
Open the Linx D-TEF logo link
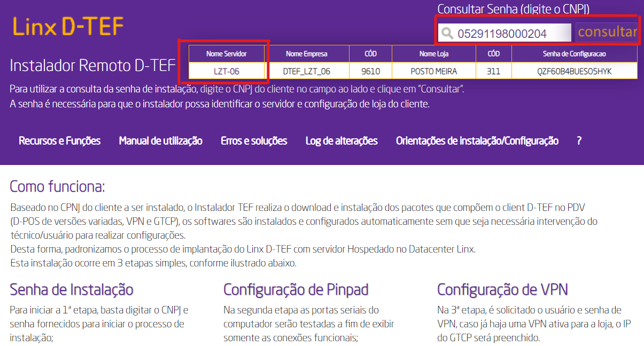(68, 26)
